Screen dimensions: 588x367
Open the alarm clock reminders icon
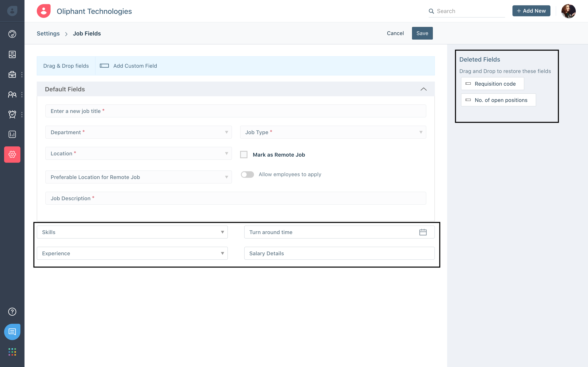pyautogui.click(x=12, y=114)
